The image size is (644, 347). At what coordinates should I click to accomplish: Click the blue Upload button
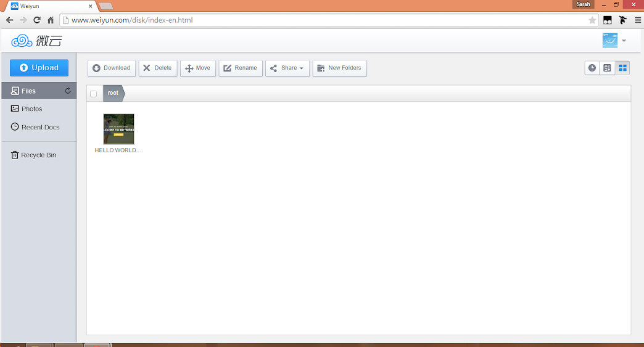[39, 68]
